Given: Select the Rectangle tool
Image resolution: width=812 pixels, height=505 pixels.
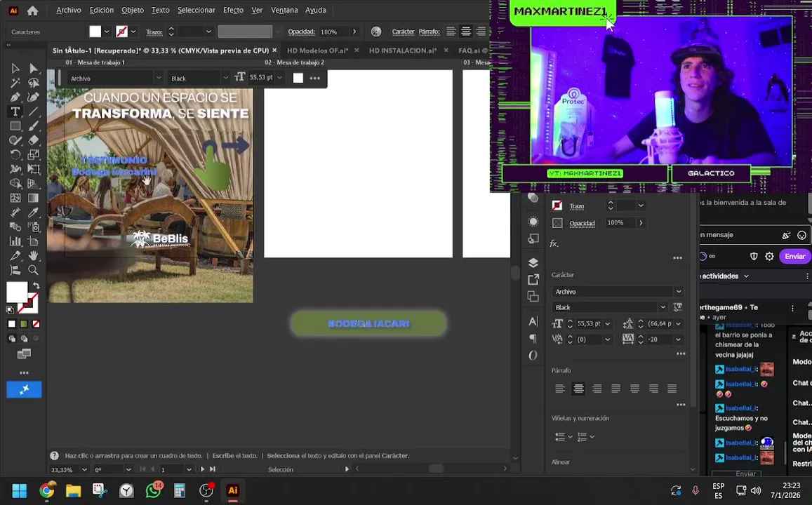Looking at the screenshot, I should click(x=15, y=126).
